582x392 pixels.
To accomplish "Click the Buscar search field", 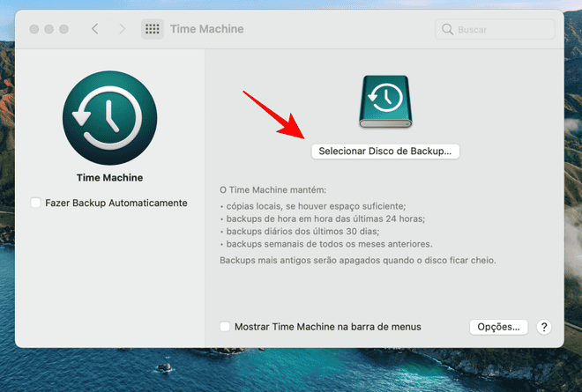I will click(495, 29).
